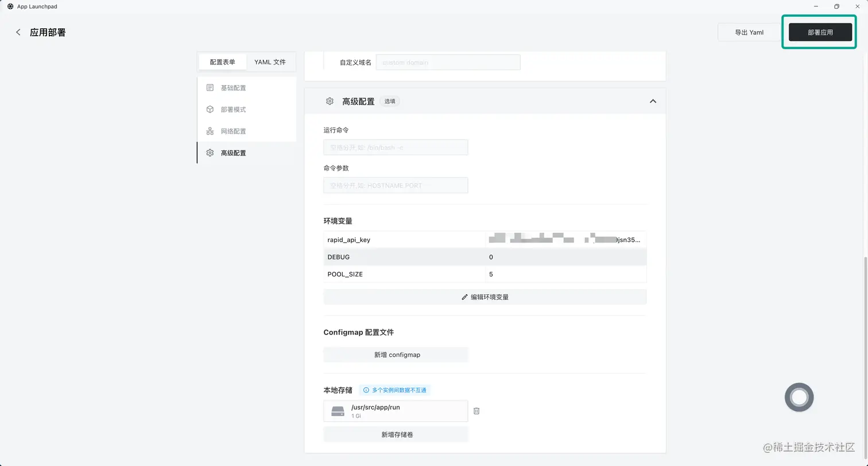Image resolution: width=868 pixels, height=466 pixels.
Task: Click the 本地存储 heading
Action: pyautogui.click(x=338, y=390)
